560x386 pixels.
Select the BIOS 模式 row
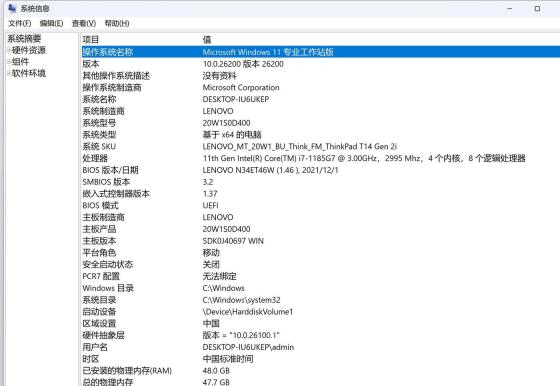coord(321,205)
